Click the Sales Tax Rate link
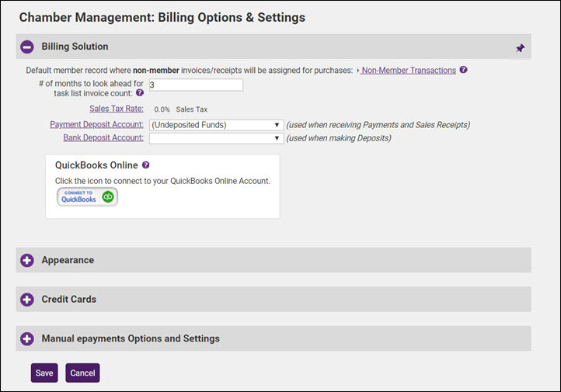Screen dimensions: 561x392 click(x=117, y=109)
